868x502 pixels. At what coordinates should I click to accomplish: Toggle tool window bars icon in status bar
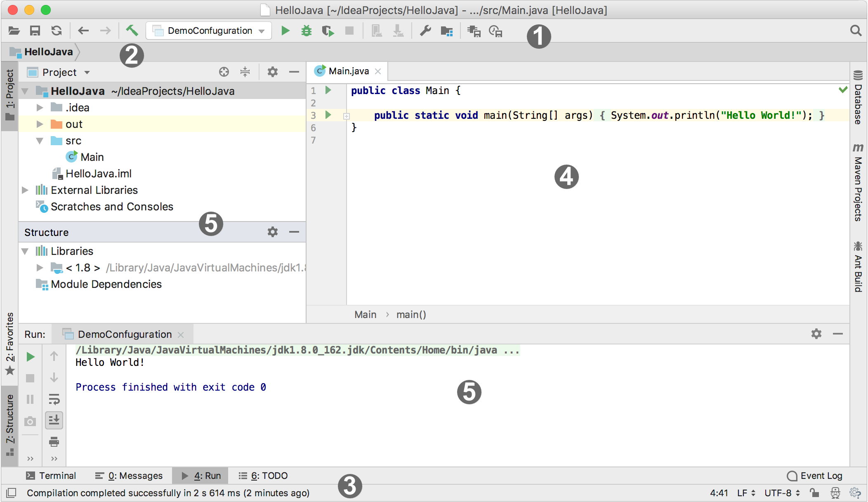pyautogui.click(x=12, y=493)
